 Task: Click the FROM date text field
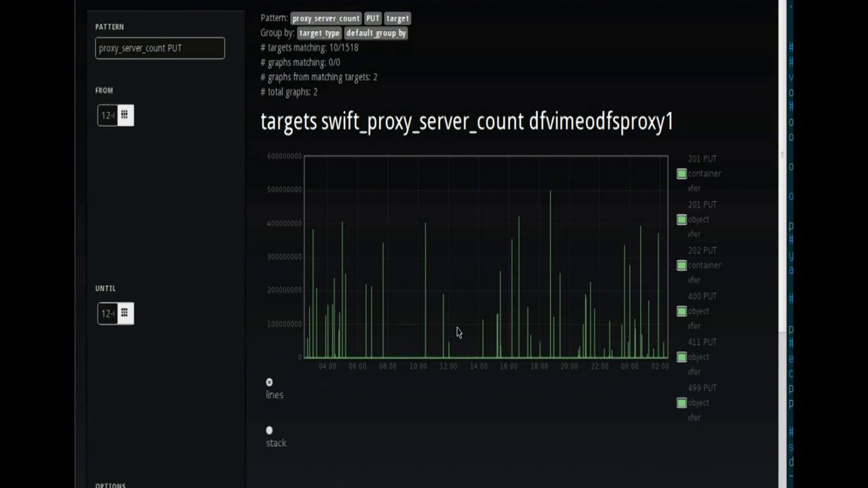(107, 115)
